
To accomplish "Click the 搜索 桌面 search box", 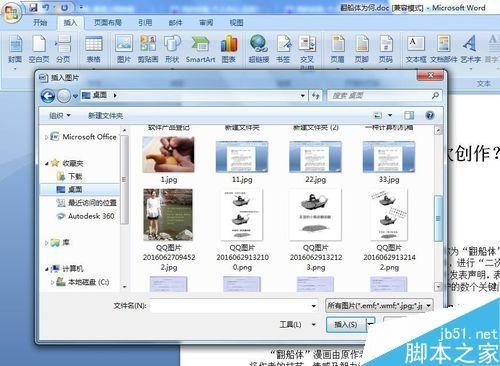I will [x=385, y=96].
